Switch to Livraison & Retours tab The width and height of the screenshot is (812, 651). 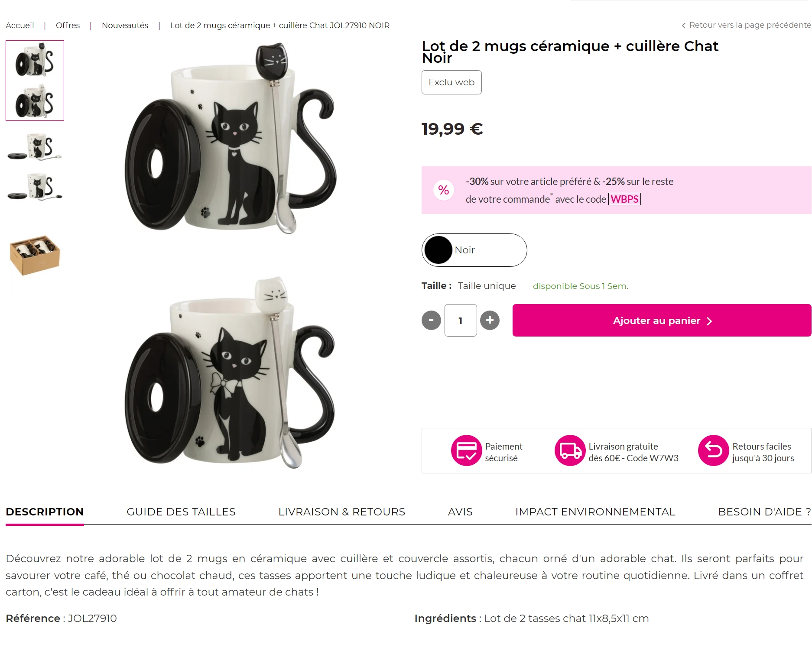click(341, 512)
